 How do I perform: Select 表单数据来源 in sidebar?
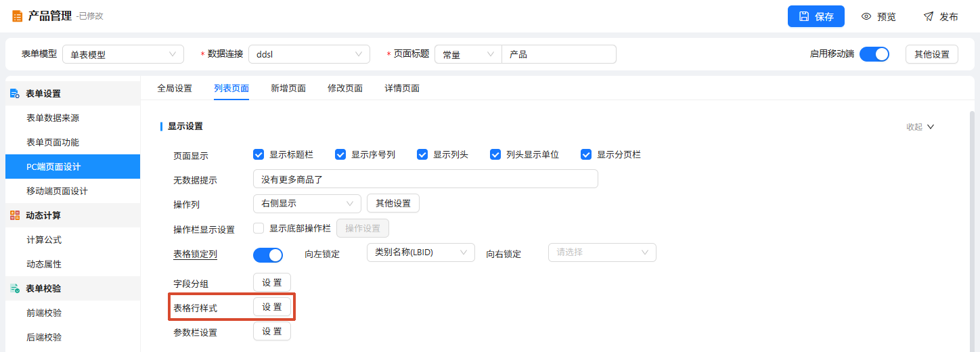coord(72,118)
